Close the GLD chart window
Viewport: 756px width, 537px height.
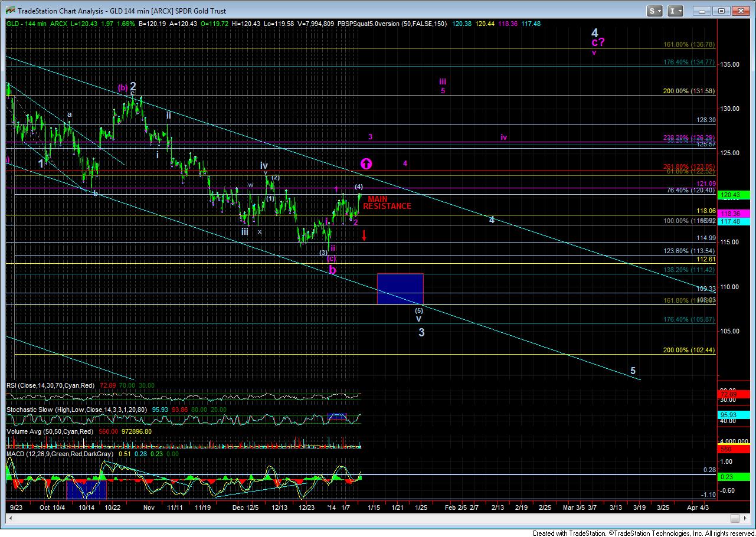(x=740, y=11)
